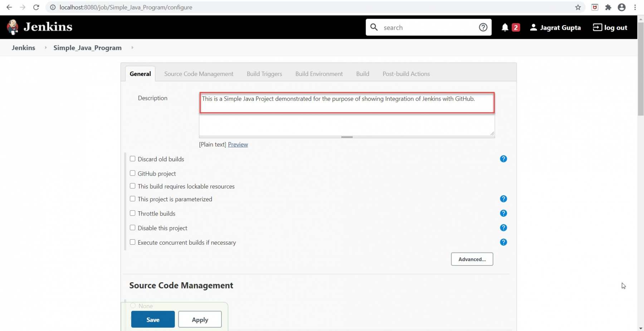
Task: Bookmark this page with star icon
Action: click(x=578, y=7)
